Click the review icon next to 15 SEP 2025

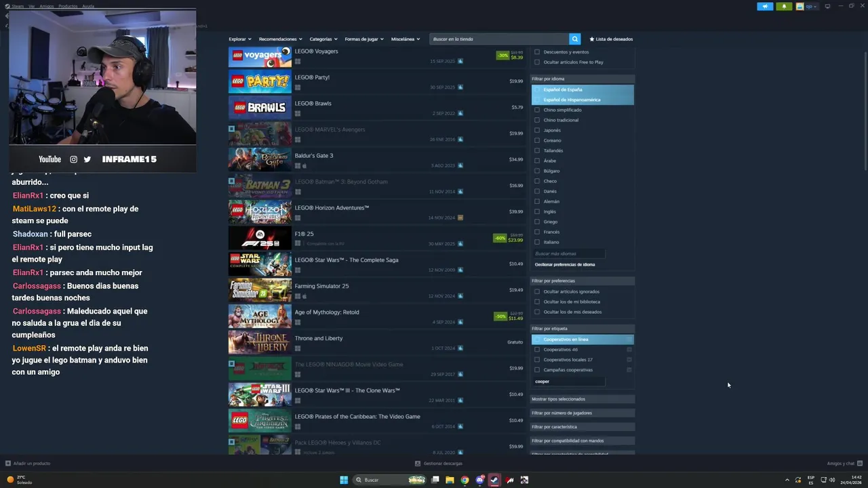[x=460, y=61]
